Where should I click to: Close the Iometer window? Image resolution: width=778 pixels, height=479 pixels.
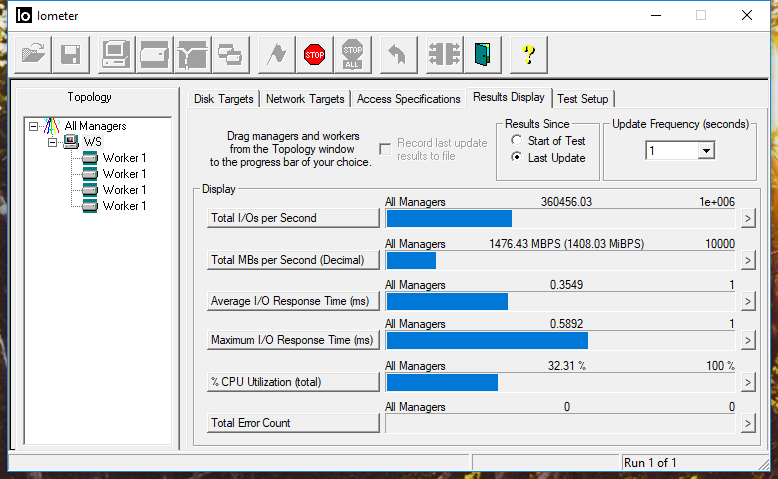point(747,15)
